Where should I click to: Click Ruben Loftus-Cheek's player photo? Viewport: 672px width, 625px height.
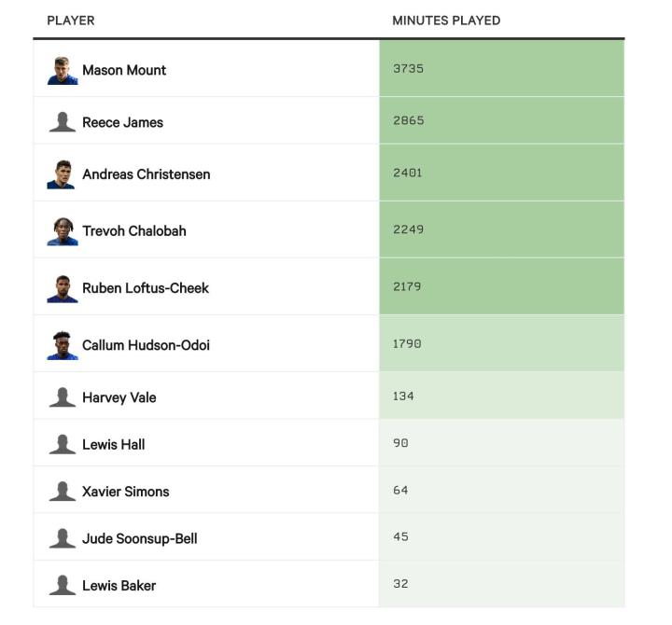click(63, 288)
